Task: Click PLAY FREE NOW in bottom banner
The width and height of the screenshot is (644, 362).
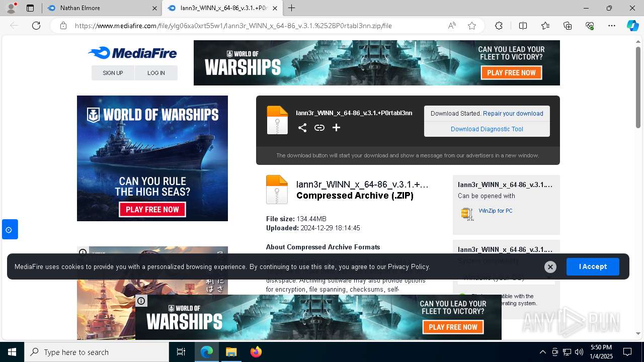Action: (453, 327)
